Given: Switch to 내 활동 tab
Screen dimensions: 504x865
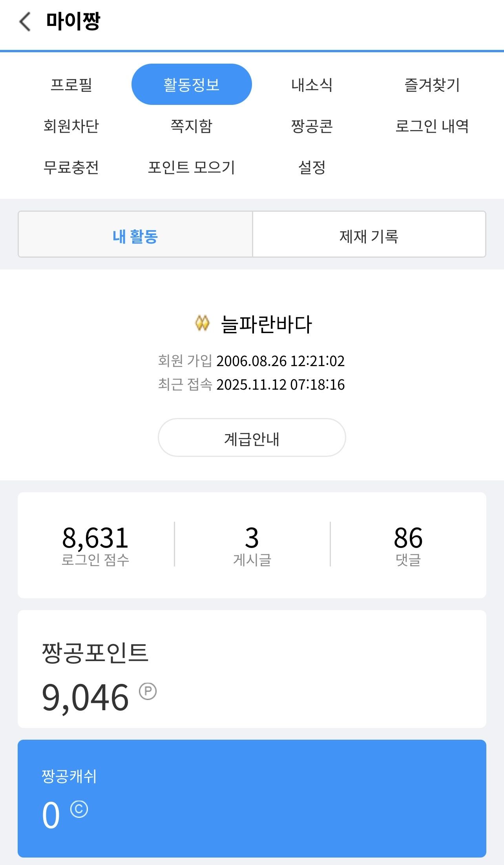Looking at the screenshot, I should pos(135,236).
